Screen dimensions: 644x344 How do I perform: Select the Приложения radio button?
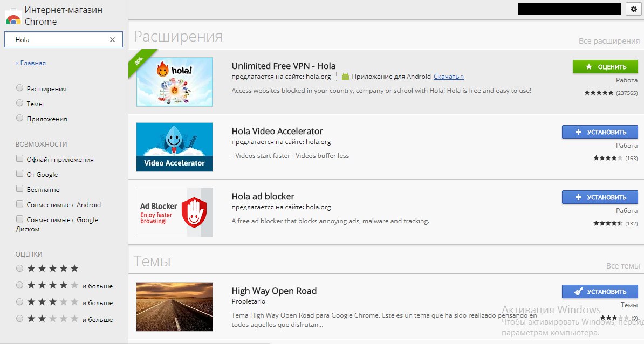(x=19, y=118)
